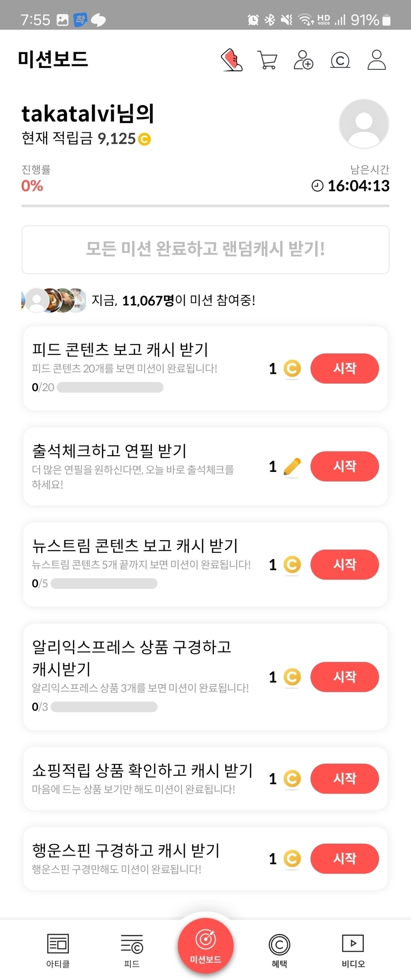Tap the invite friend icon
The width and height of the screenshot is (411, 980).
[303, 60]
